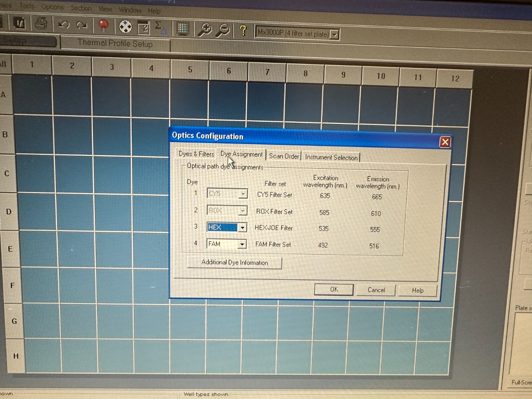Select plate column 12 header
Screen dimensions: 532x399
(x=455, y=79)
